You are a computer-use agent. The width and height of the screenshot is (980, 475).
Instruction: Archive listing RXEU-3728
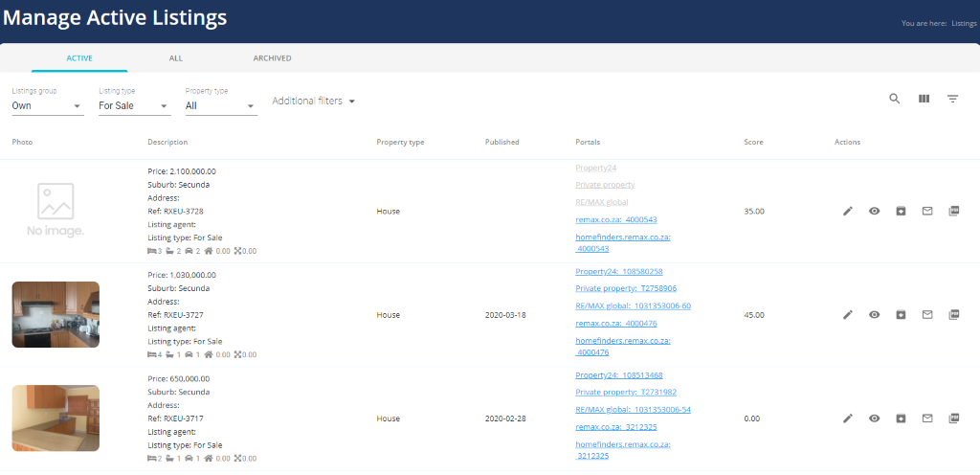901,212
